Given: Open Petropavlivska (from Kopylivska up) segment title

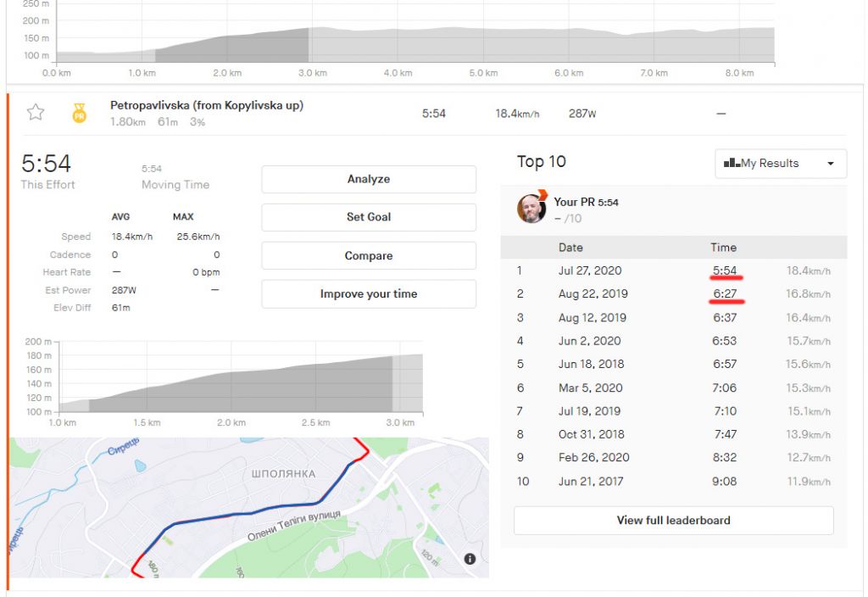Looking at the screenshot, I should click(x=207, y=106).
